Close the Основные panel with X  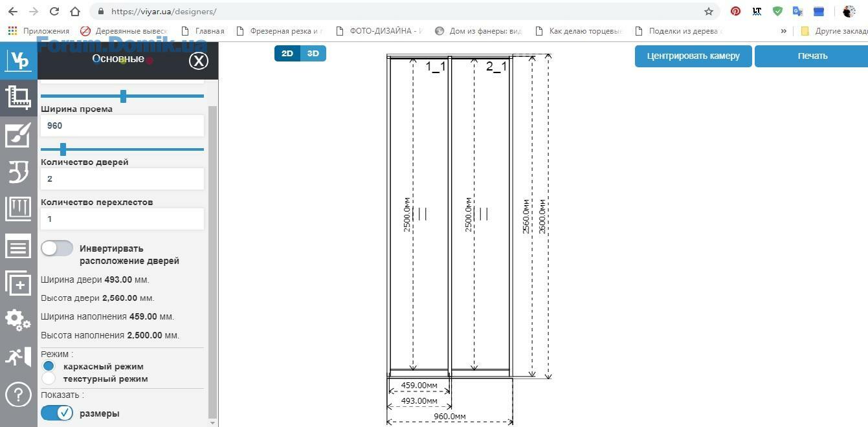click(x=198, y=61)
